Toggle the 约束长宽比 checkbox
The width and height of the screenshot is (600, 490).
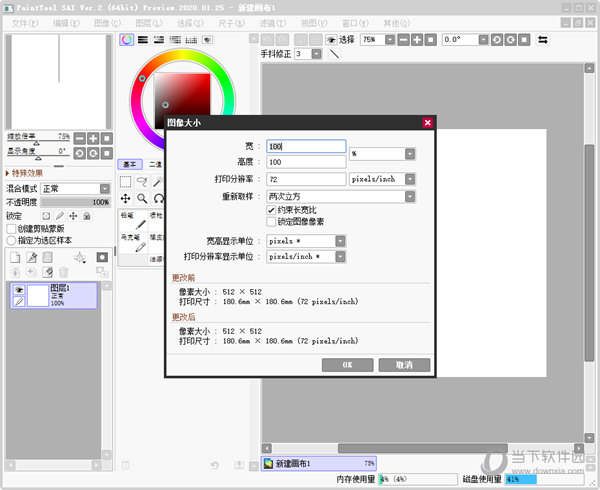coord(272,210)
